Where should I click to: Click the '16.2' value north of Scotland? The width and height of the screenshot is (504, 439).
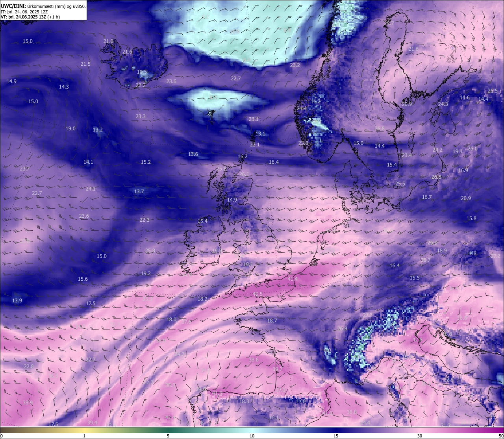[x=243, y=156]
